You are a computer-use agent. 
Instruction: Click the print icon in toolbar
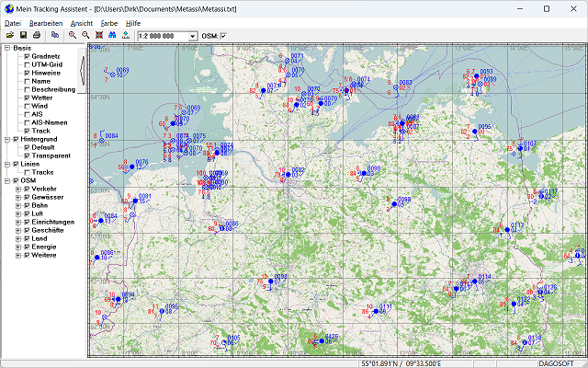(x=36, y=35)
